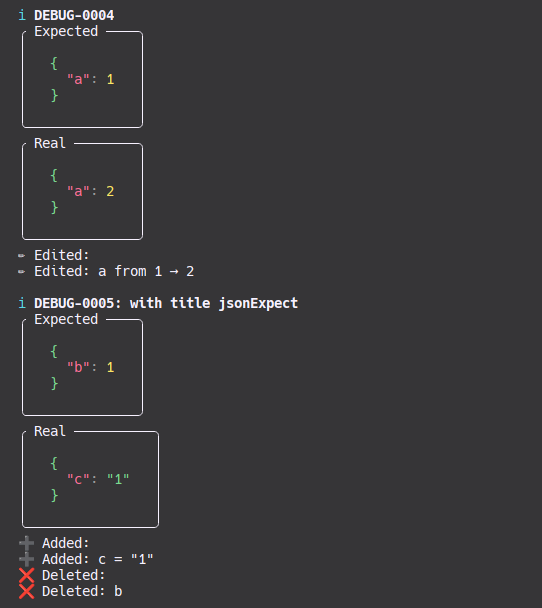Click the Real box label under DEBUG-0004
The image size is (542, 608).
[x=50, y=143]
